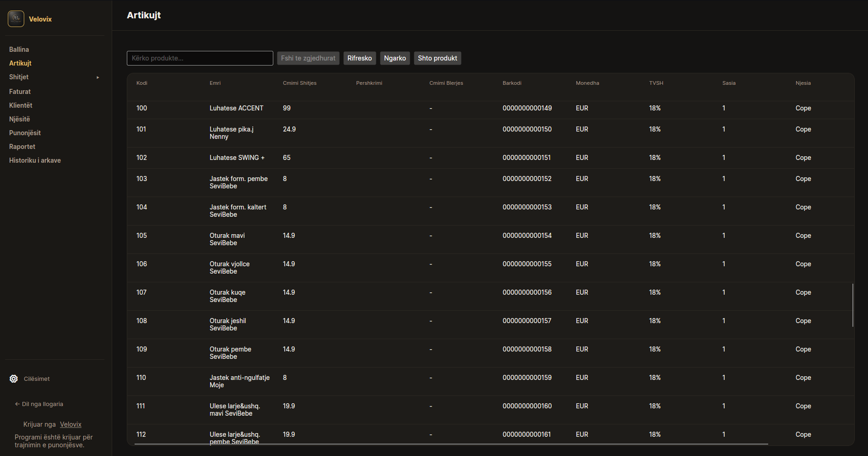Click the Velovix logo icon
The height and width of the screenshot is (456, 868).
coord(16,19)
